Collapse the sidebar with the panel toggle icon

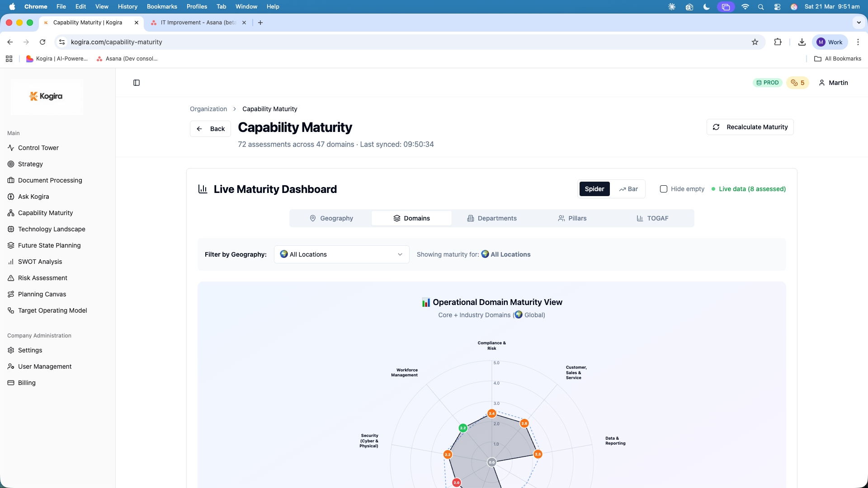pyautogui.click(x=137, y=83)
